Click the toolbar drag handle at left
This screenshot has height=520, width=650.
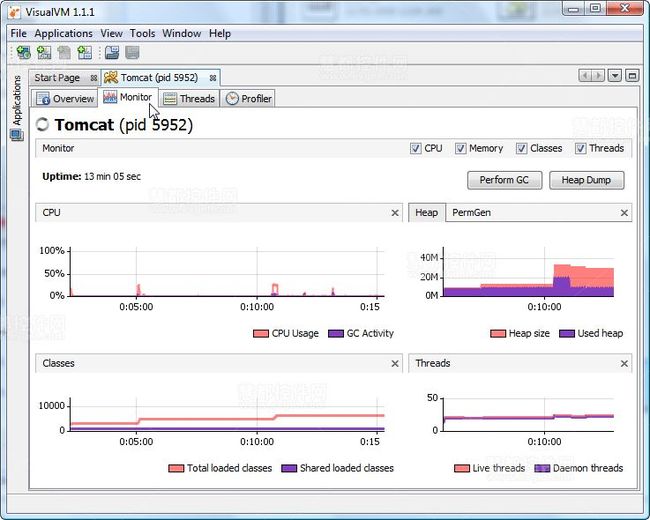click(x=11, y=53)
